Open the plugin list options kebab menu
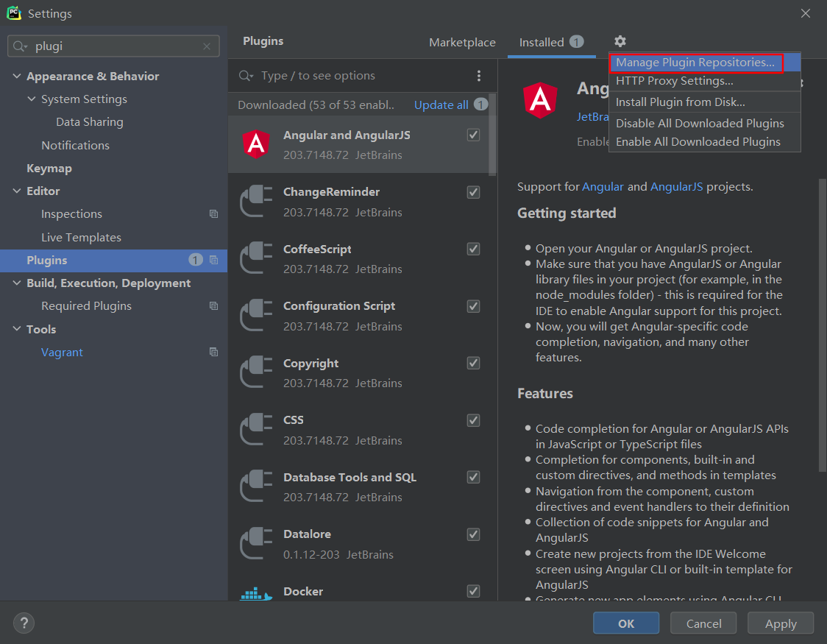 (479, 75)
